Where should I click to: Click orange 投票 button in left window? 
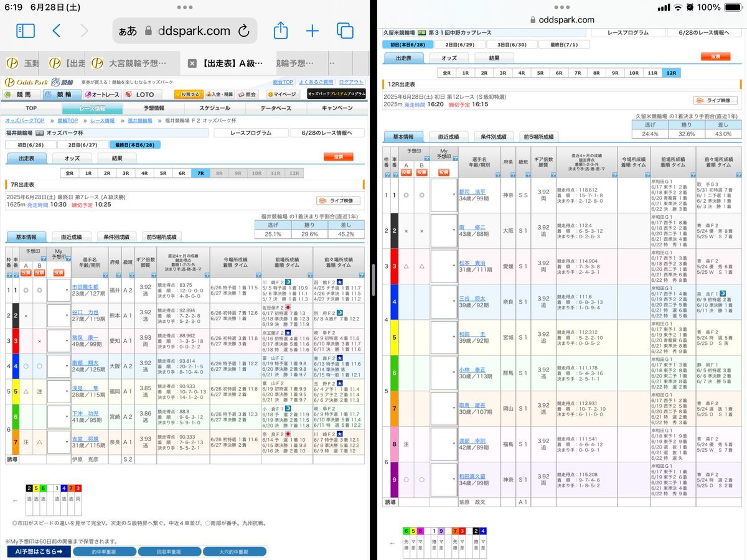click(x=338, y=157)
